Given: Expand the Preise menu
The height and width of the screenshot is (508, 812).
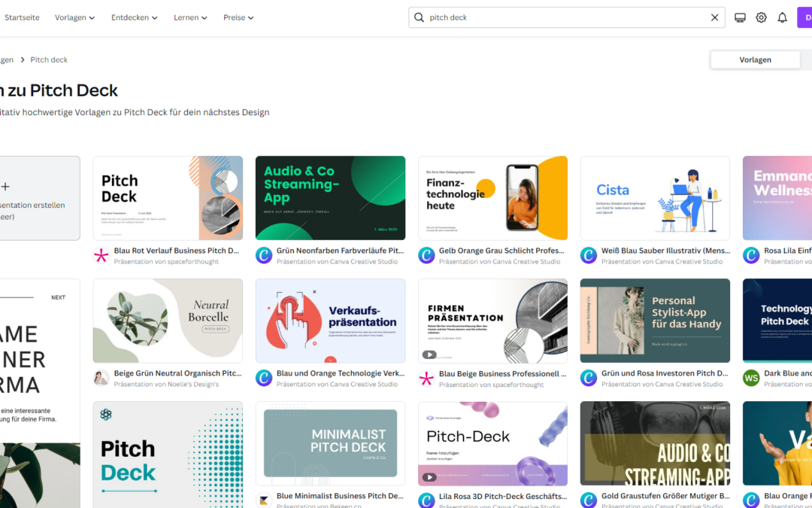Looking at the screenshot, I should [238, 17].
